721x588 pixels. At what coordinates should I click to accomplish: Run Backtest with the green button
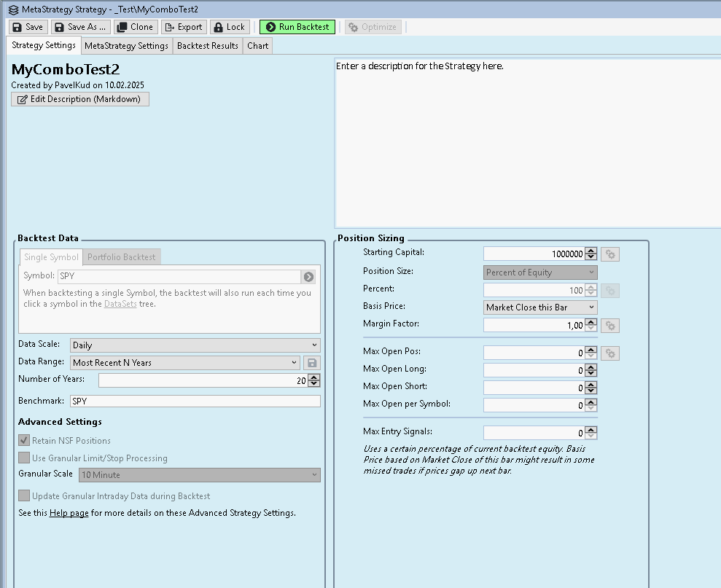tap(297, 27)
